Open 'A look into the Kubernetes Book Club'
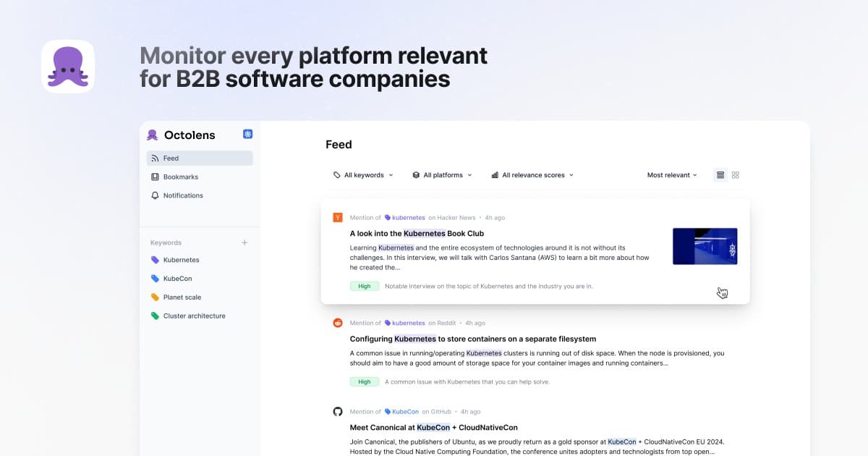The width and height of the screenshot is (868, 456). click(417, 234)
